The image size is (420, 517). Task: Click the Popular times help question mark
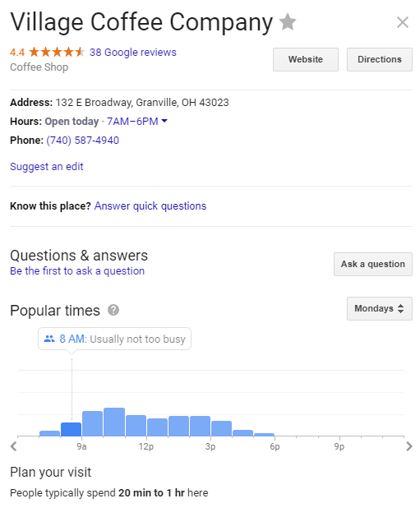(113, 310)
